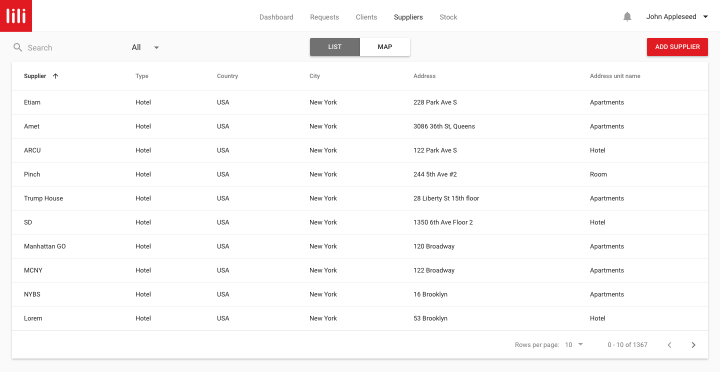This screenshot has width=720, height=372.
Task: Open the Suppliers tab
Action: tap(408, 17)
